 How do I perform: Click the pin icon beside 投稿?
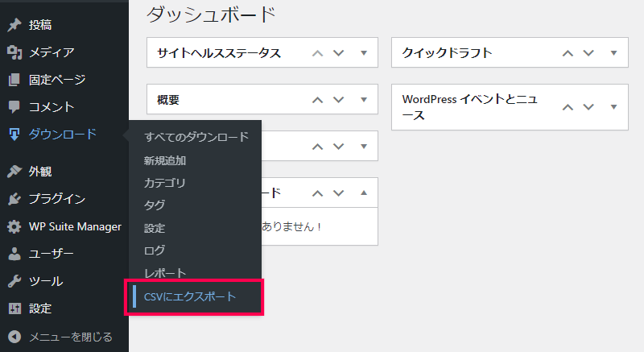[x=14, y=25]
